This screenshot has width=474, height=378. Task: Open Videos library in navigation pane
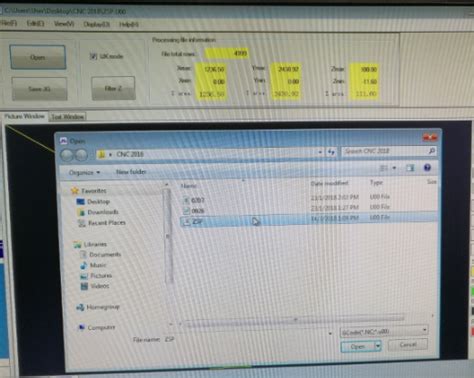(x=95, y=286)
